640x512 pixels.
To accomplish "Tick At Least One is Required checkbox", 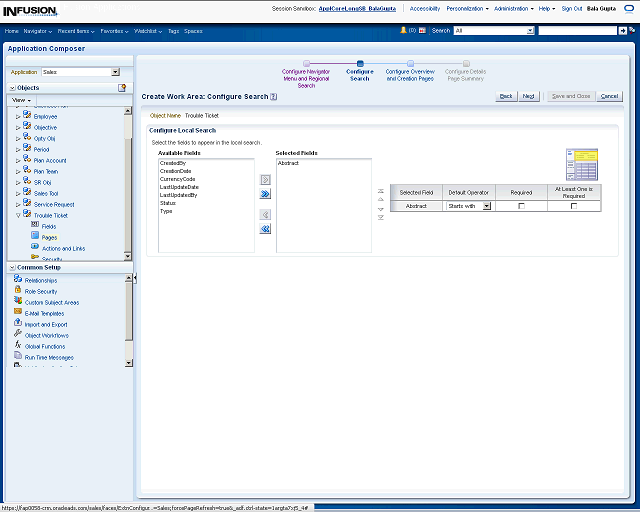I will click(574, 206).
